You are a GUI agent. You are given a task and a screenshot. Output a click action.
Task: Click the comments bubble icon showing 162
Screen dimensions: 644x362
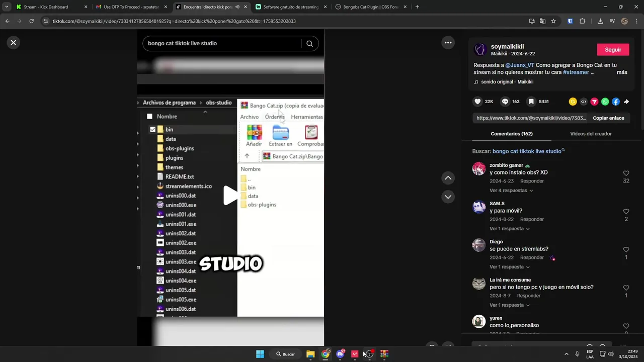[505, 102]
